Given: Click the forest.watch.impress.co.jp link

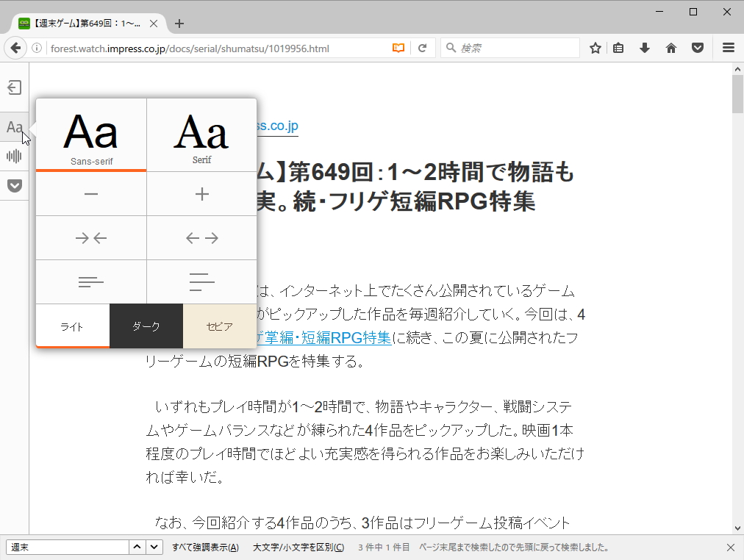Looking at the screenshot, I should 278,125.
